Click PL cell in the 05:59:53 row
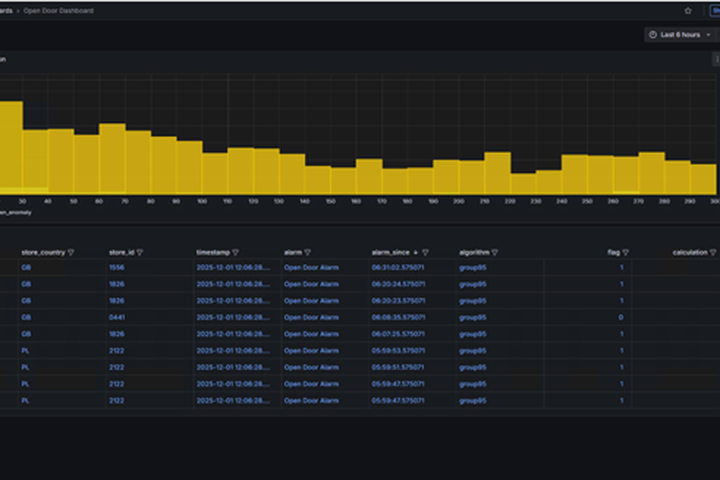Viewport: 720px width, 480px height. tap(25, 351)
